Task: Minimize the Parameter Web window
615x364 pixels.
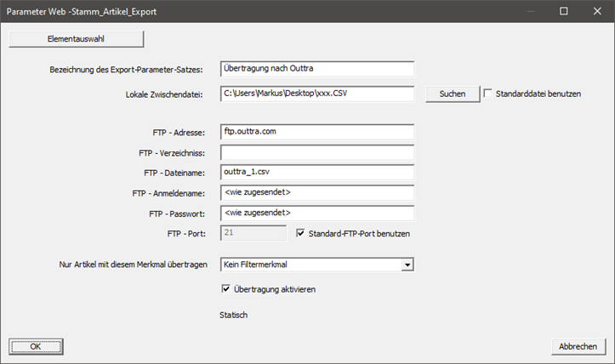Action: pos(531,11)
